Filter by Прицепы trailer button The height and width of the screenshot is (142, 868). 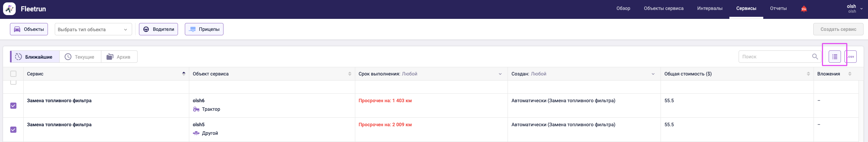204,29
